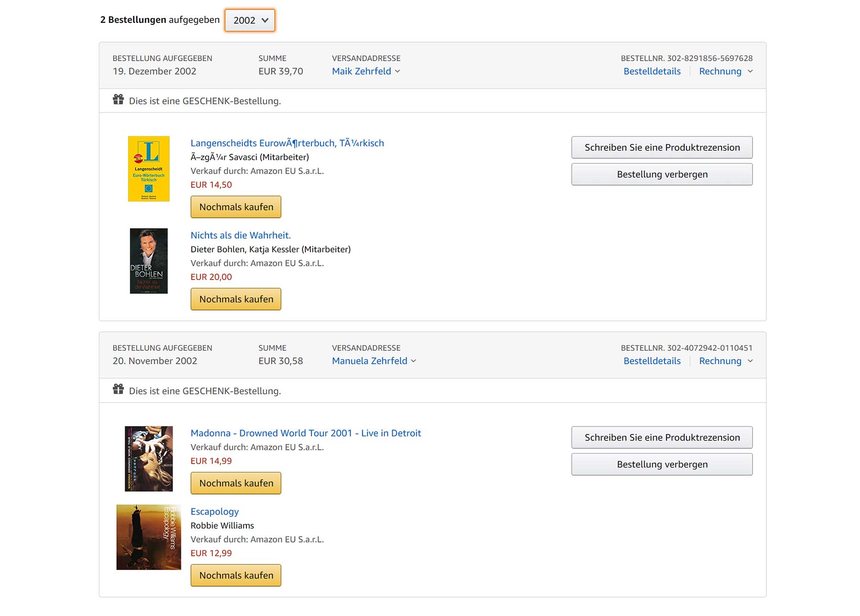Open Nichts als die Wahrheit product link
The width and height of the screenshot is (860, 616).
pyautogui.click(x=240, y=235)
